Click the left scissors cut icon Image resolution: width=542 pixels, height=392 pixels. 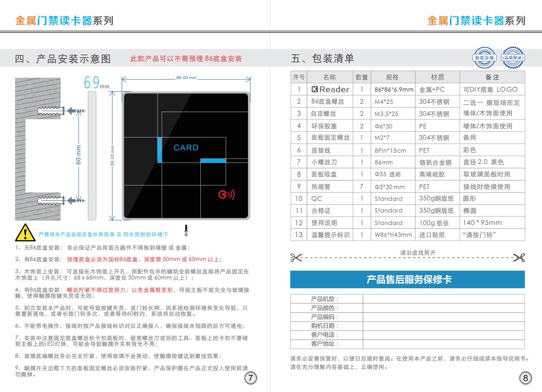(x=296, y=258)
